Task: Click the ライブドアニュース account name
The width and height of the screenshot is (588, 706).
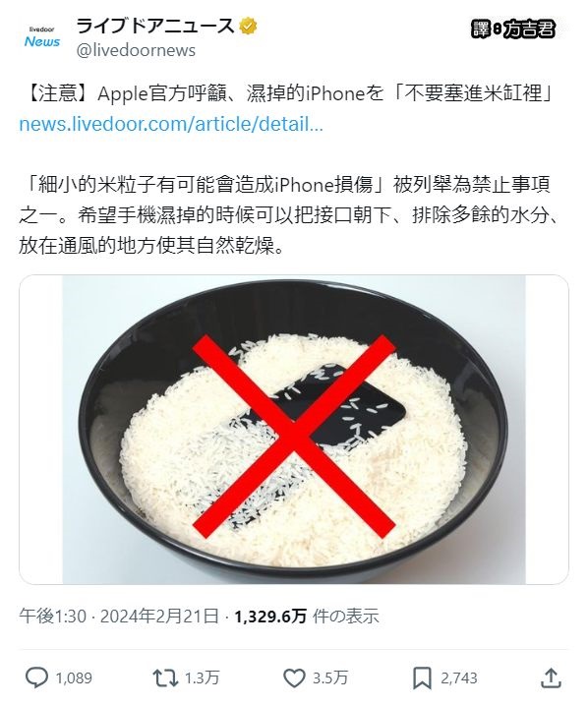Action: click(155, 26)
